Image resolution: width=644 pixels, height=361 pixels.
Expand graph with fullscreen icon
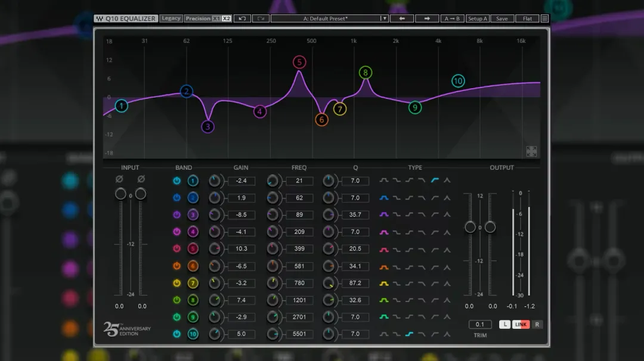pos(531,151)
